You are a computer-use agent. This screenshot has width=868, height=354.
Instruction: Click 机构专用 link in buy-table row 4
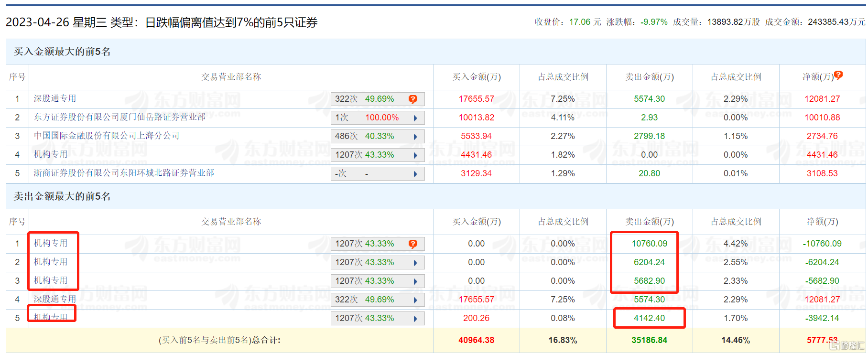point(51,154)
